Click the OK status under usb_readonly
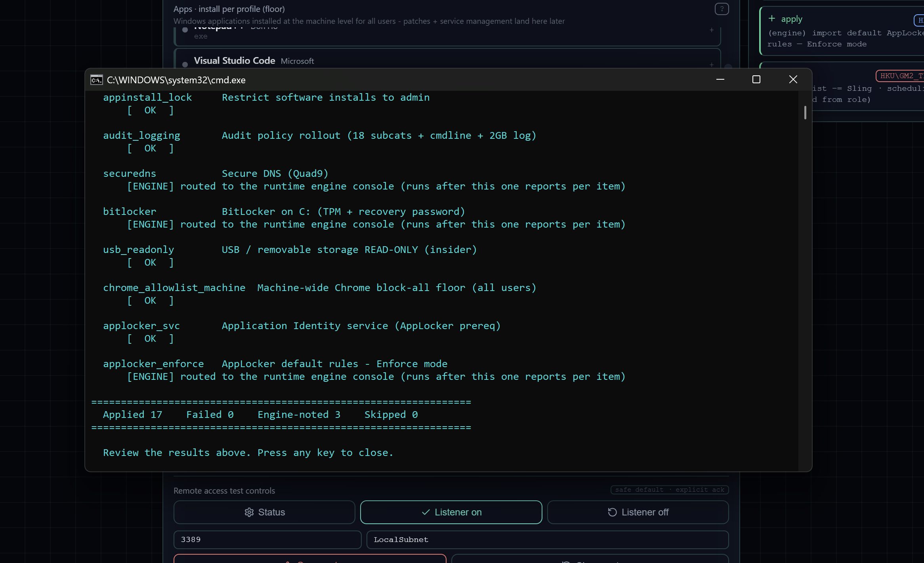The image size is (924, 563). coord(150,262)
